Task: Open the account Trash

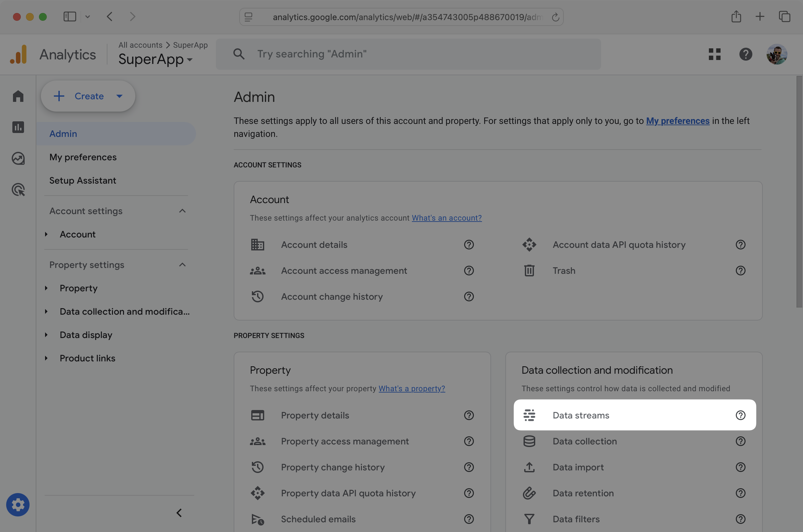Action: [x=563, y=271]
